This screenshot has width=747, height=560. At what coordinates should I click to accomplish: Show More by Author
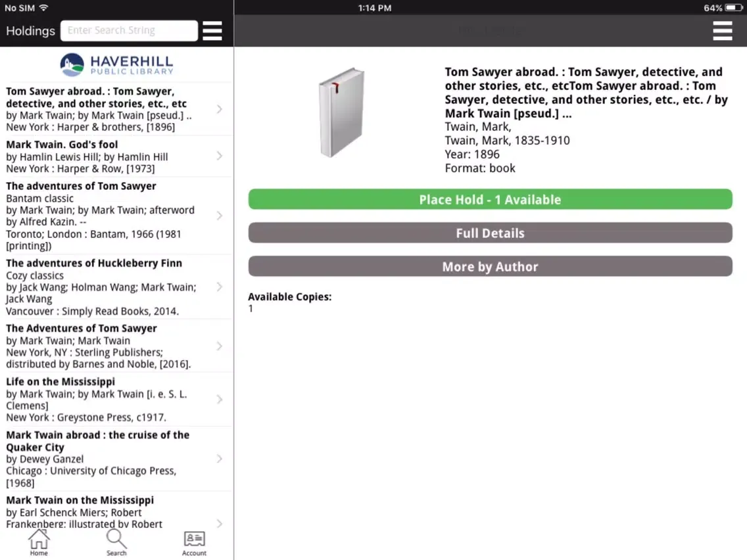[491, 266]
